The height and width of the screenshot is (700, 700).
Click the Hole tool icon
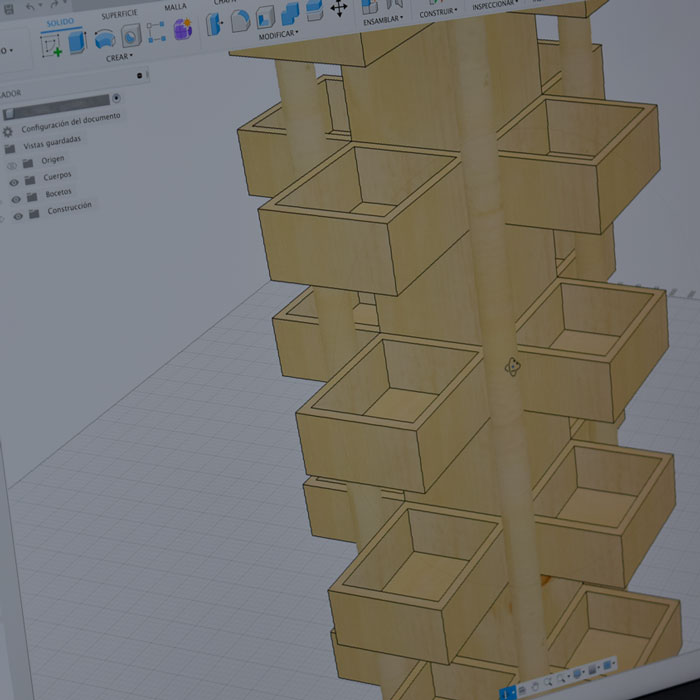pyautogui.click(x=131, y=36)
